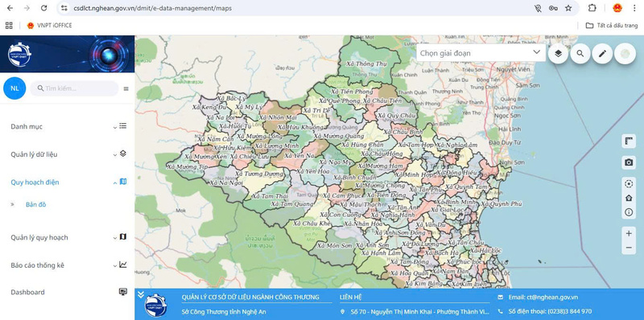644x320 pixels.
Task: Open the Danh mục menu item
Action: point(27,127)
